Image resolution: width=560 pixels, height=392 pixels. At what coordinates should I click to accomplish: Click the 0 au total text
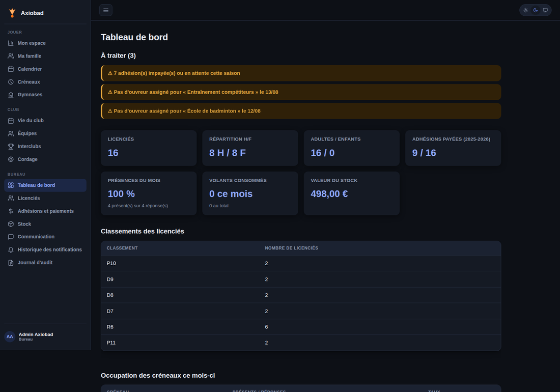[x=219, y=206]
